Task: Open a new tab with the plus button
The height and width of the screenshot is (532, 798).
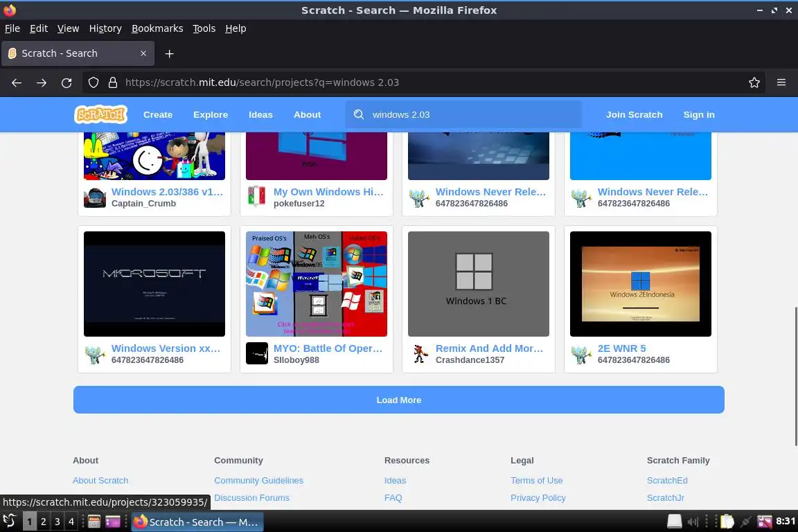Action: (x=170, y=53)
